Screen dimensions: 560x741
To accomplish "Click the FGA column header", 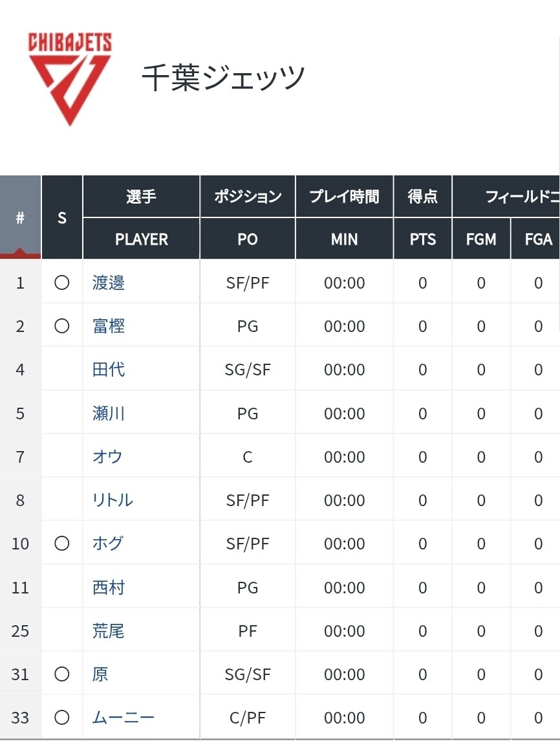I will tap(538, 239).
